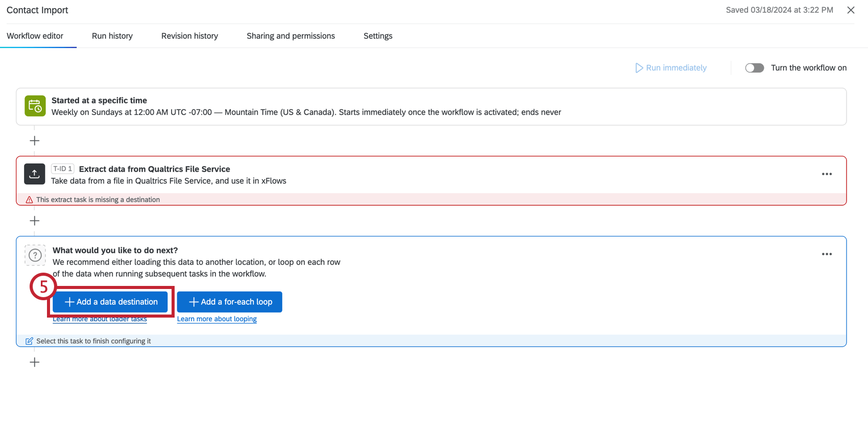Open the workflow Settings tab

click(x=378, y=36)
